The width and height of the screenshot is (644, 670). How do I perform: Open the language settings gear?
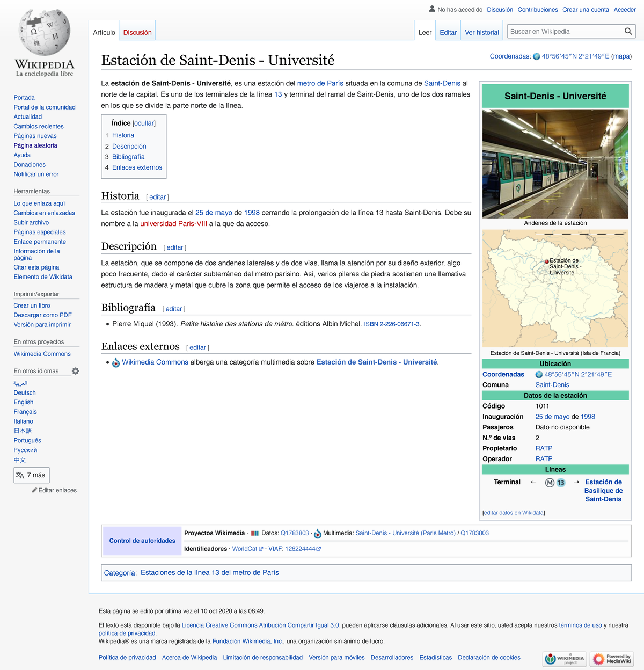coord(76,370)
